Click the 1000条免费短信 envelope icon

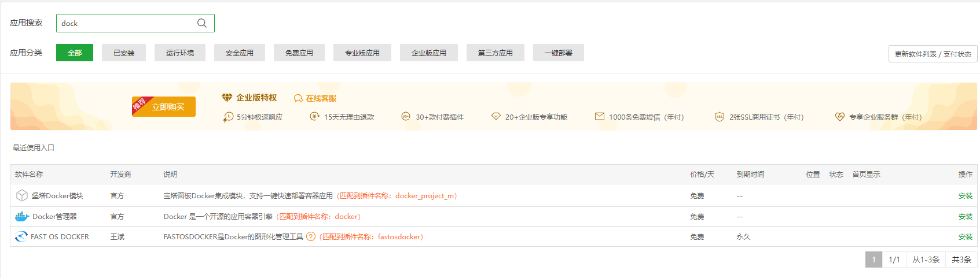pyautogui.click(x=600, y=116)
